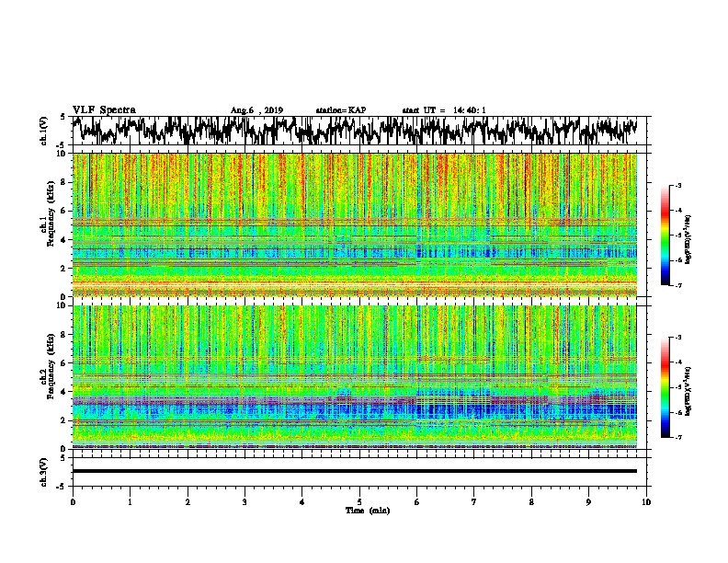The height and width of the screenshot is (563, 728).
Task: Click the thick black ch.3 signal line
Action: pyautogui.click(x=355, y=471)
